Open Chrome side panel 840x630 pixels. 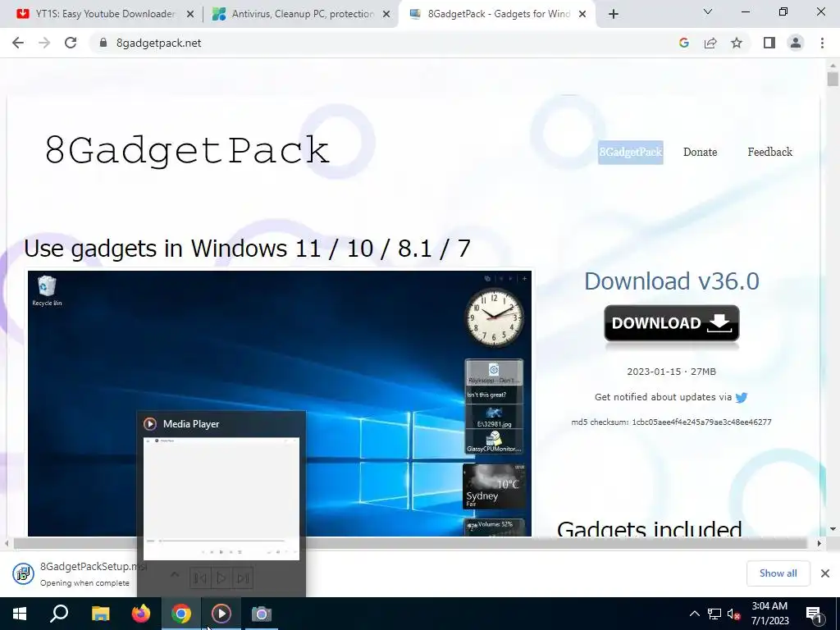pos(769,43)
